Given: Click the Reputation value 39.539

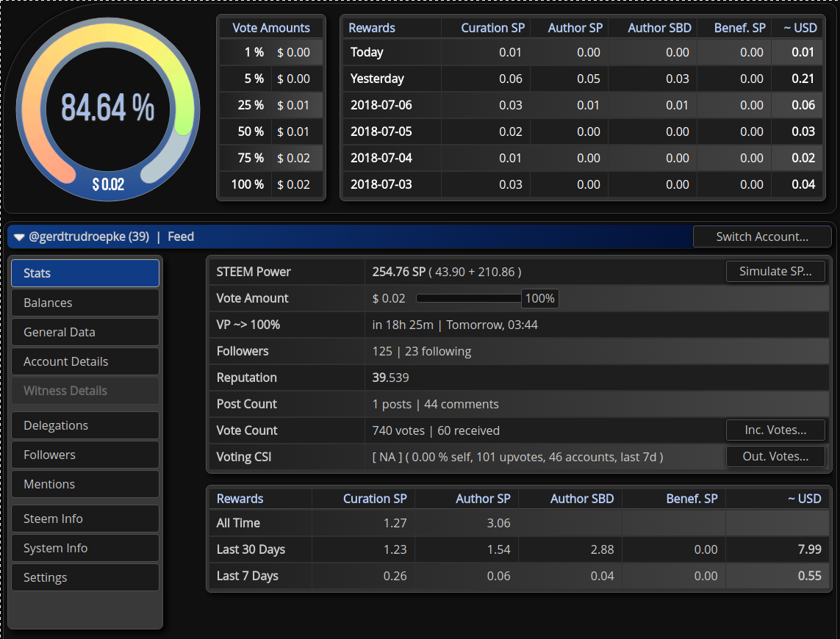Looking at the screenshot, I should click(390, 378).
